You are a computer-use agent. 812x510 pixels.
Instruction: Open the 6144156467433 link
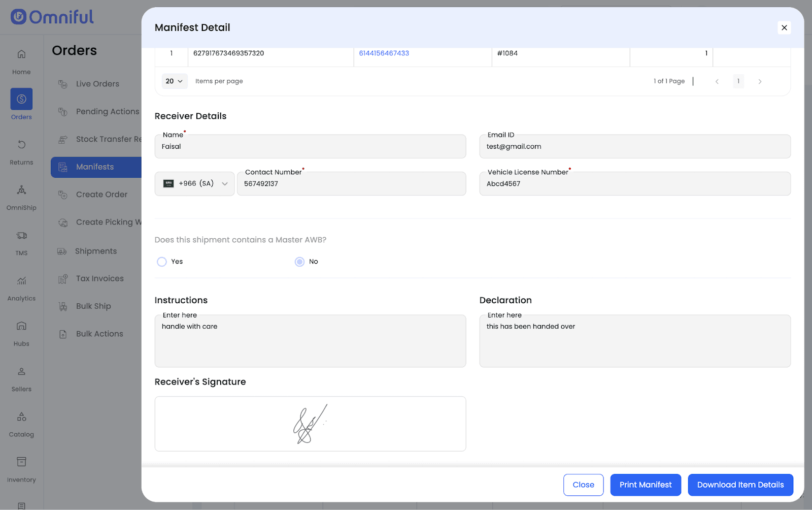tap(384, 53)
